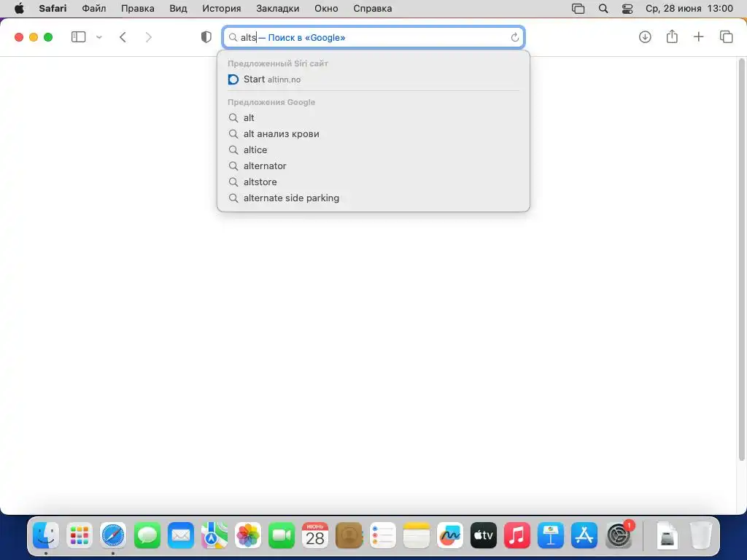Screen dimensions: 747x560
Task: Pick 'alternate side parking' suggestion
Action: click(x=373, y=198)
